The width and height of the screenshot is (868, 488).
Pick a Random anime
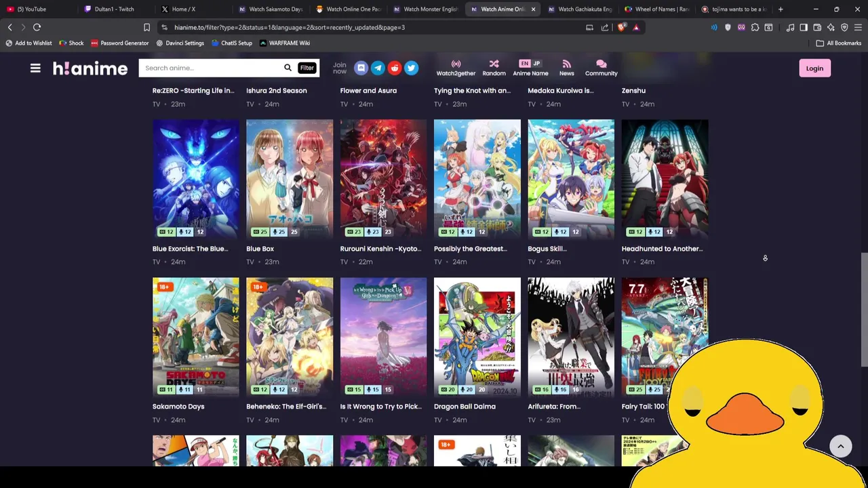(494, 68)
